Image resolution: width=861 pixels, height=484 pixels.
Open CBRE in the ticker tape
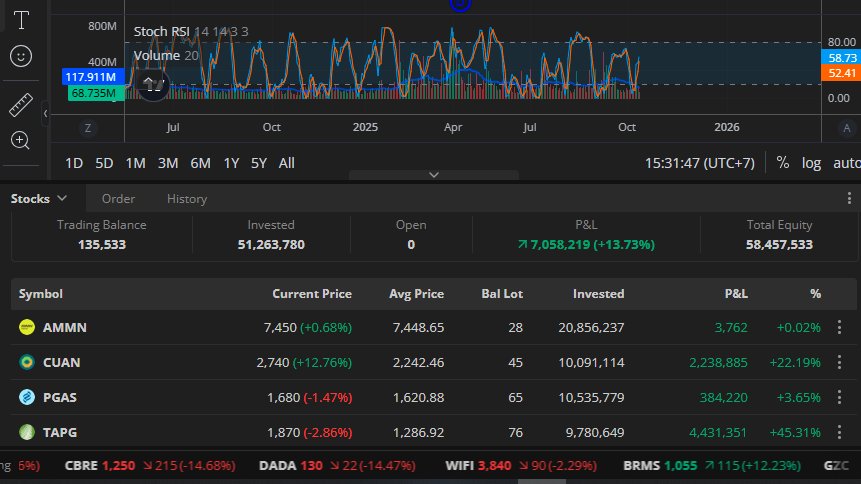pos(150,466)
